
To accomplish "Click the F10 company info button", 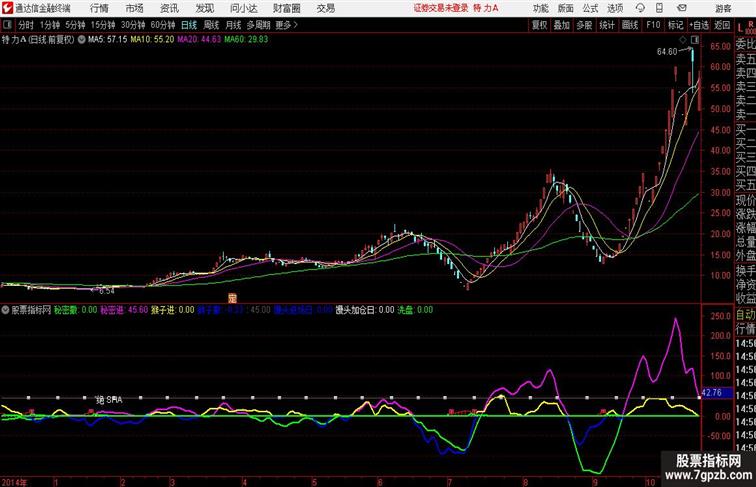I will click(653, 25).
